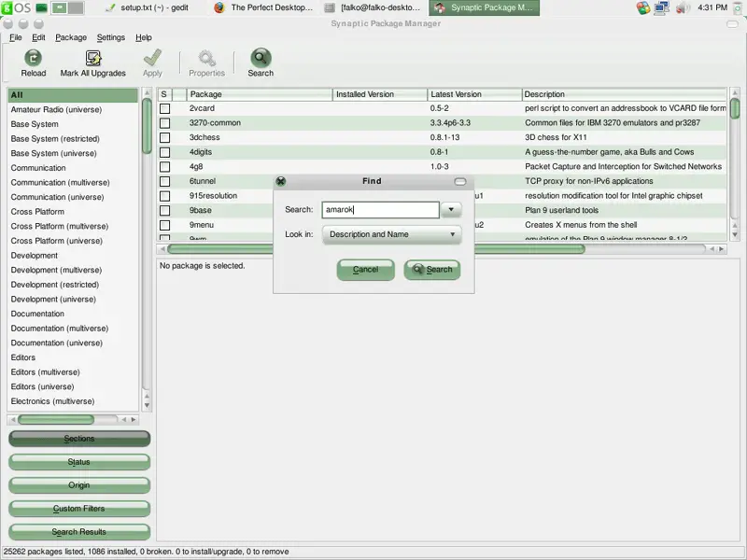Screen dimensions: 747x560
Task: Click the network monitor tray icon
Action: (661, 7)
